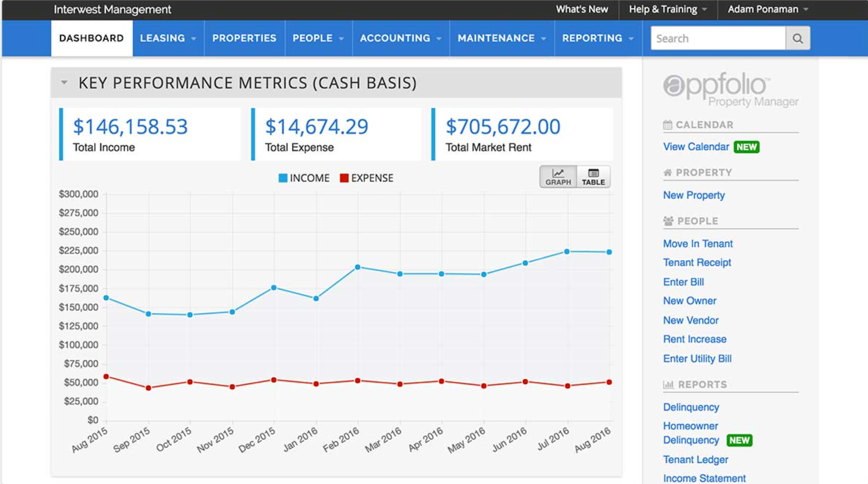
Task: Select the Jul 2016 income data point
Action: (567, 251)
